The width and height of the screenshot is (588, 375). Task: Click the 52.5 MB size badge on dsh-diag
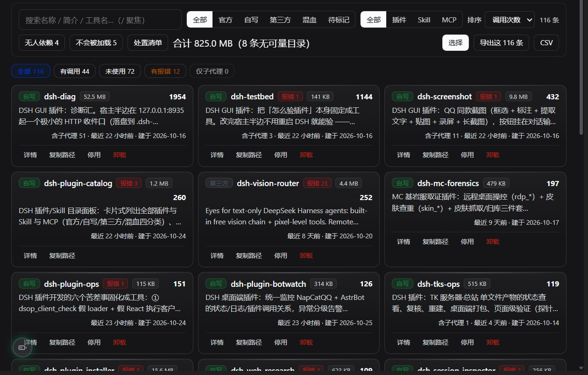pos(95,97)
